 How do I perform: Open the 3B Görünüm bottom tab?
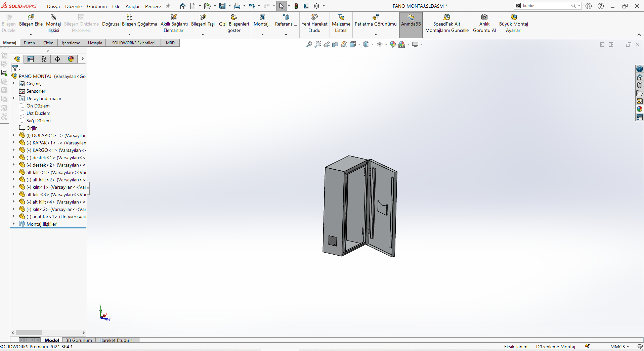tap(79, 340)
